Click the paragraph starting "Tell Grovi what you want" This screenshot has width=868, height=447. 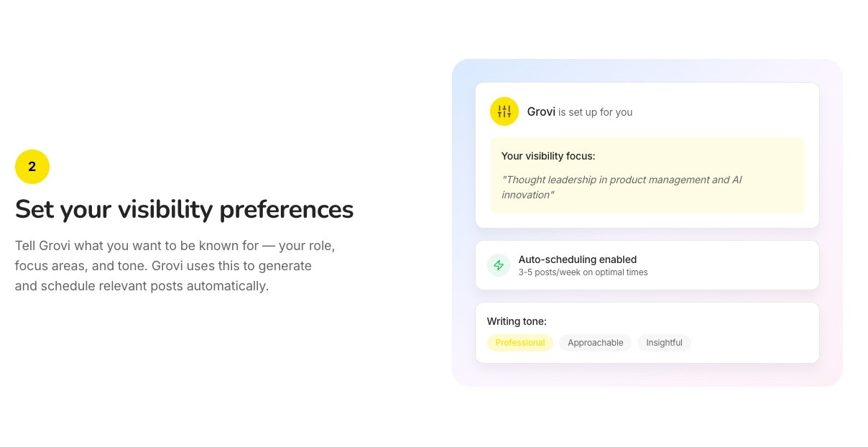click(175, 265)
